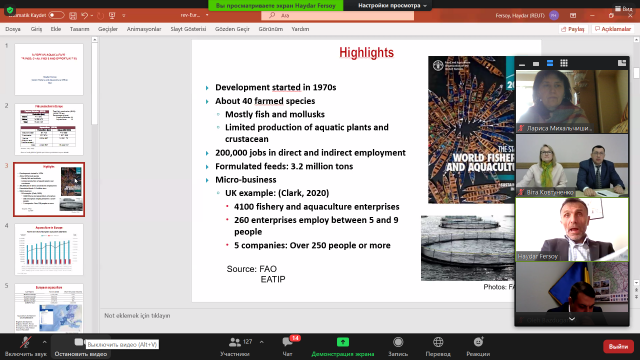
Task: Click the green Демонстрация экрана share icon
Action: pos(343,342)
